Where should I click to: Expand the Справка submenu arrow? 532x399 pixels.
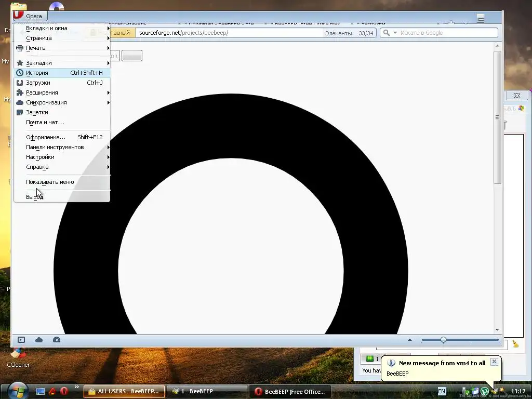point(108,167)
